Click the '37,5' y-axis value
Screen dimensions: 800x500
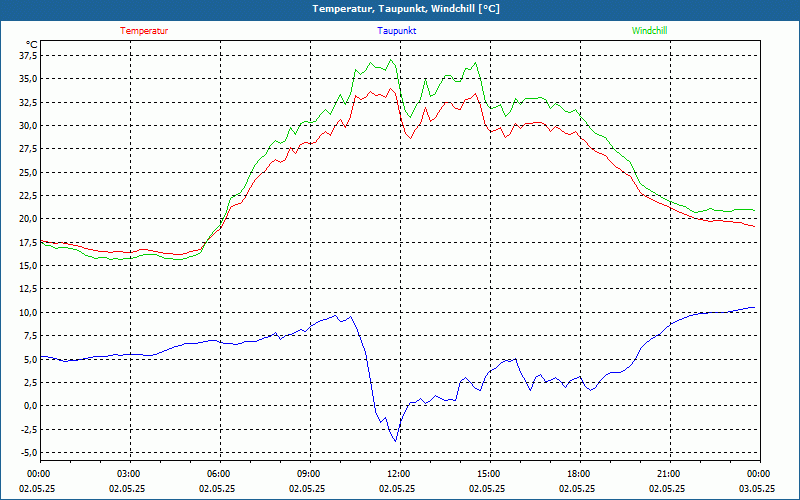click(x=28, y=55)
